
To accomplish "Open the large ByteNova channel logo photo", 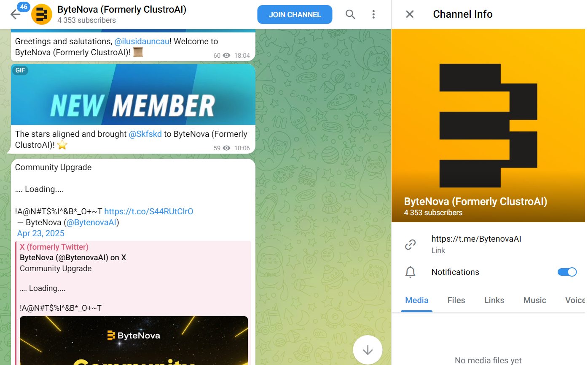I will tap(488, 125).
